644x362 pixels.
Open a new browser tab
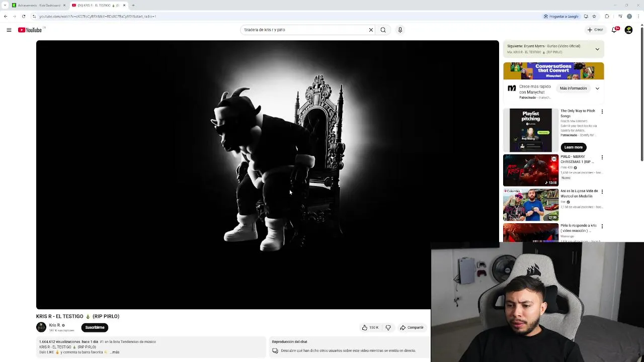[133, 5]
